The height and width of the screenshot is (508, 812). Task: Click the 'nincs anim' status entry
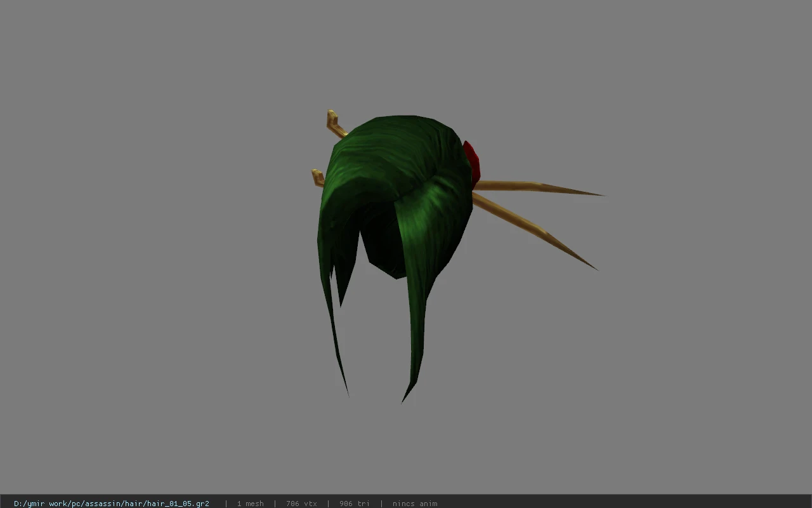(x=415, y=504)
